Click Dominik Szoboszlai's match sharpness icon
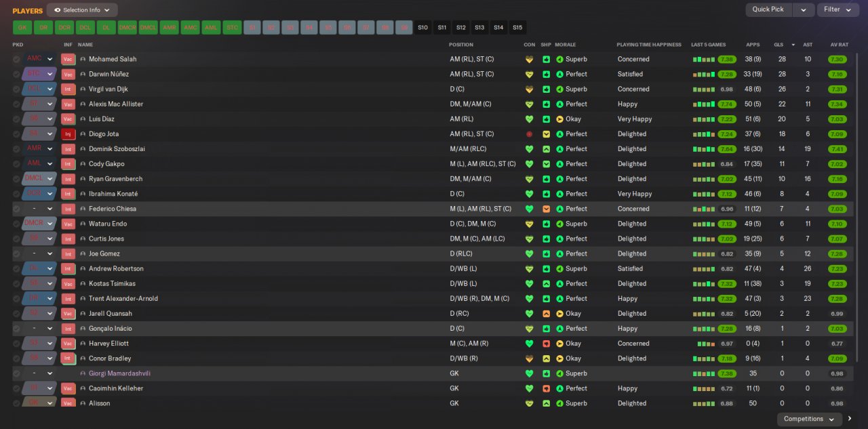Image resolution: width=868 pixels, height=429 pixels. click(547, 149)
